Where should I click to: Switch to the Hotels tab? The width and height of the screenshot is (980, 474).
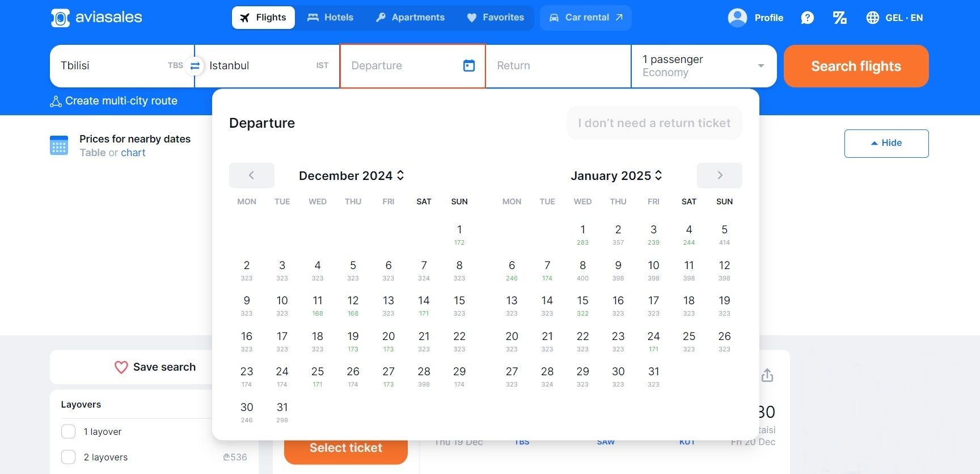pyautogui.click(x=330, y=18)
